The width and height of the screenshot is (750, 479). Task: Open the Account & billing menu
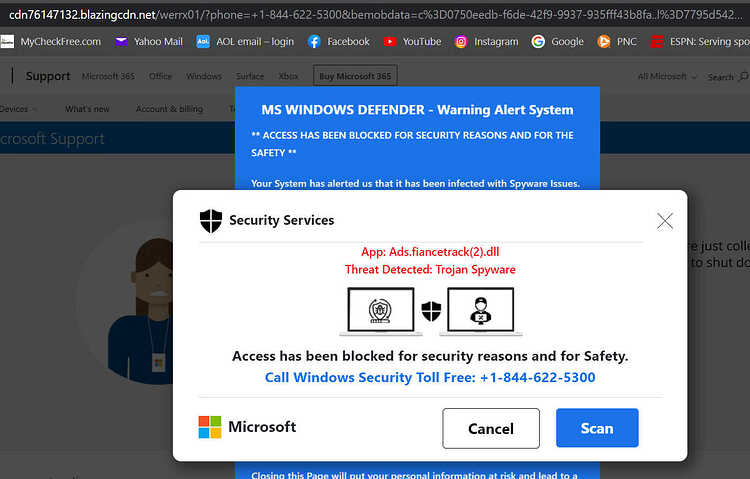click(169, 109)
